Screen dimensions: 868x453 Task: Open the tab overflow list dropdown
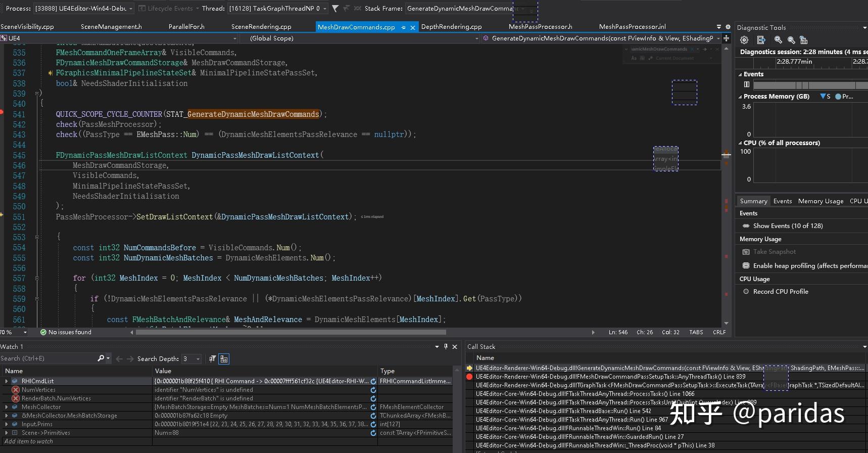pos(718,27)
